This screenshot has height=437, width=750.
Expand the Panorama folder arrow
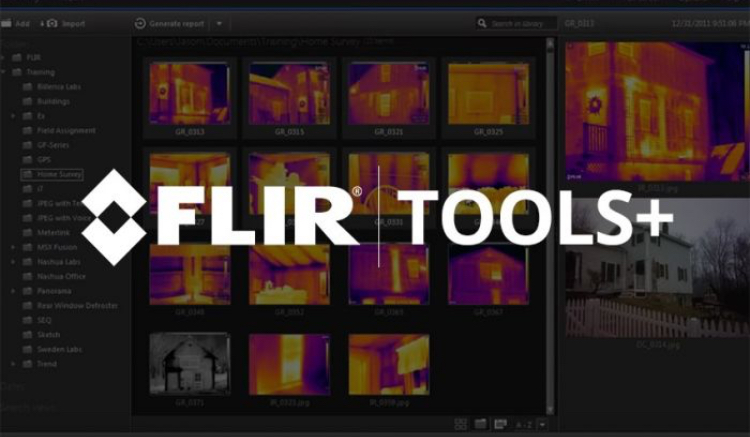[13, 291]
